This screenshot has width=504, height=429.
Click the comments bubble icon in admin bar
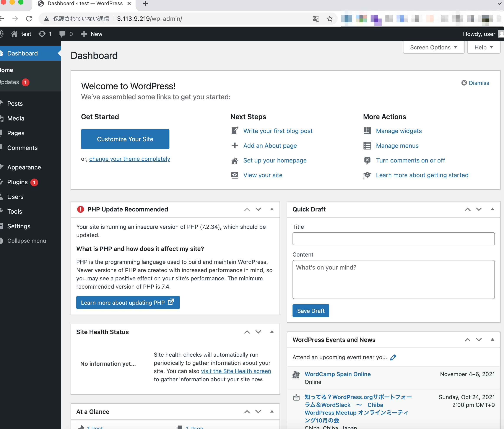tap(63, 34)
